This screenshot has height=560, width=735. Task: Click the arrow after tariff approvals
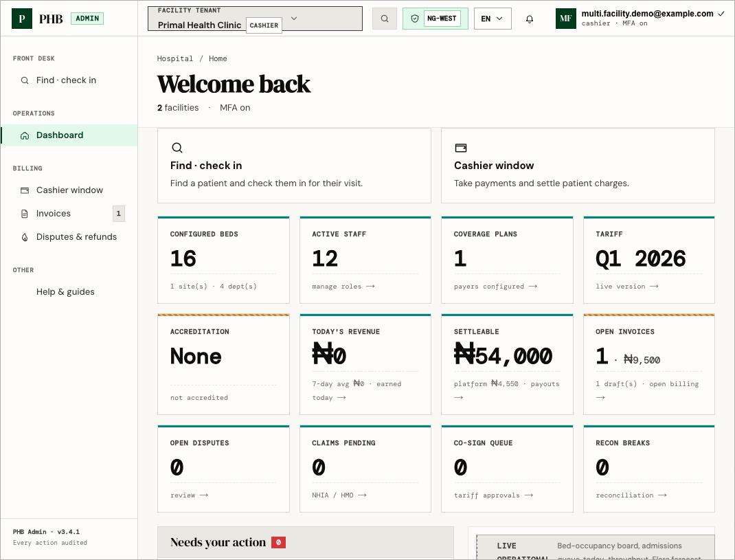pos(529,495)
